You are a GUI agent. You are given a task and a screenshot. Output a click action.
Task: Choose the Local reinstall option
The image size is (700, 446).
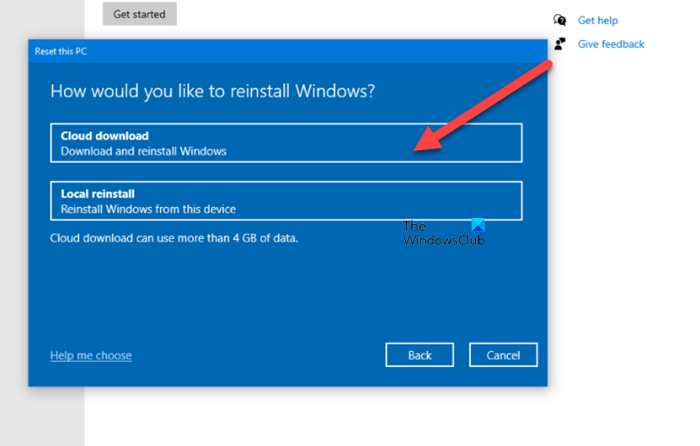click(286, 201)
